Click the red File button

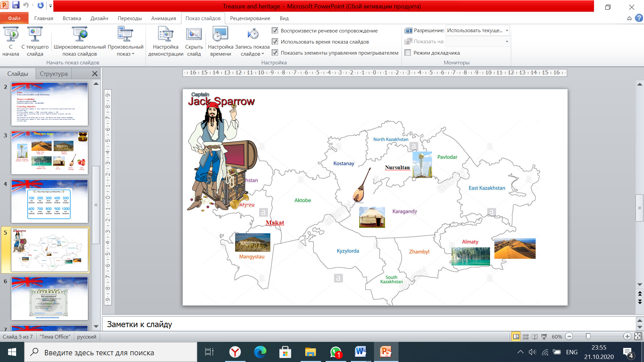(14, 18)
